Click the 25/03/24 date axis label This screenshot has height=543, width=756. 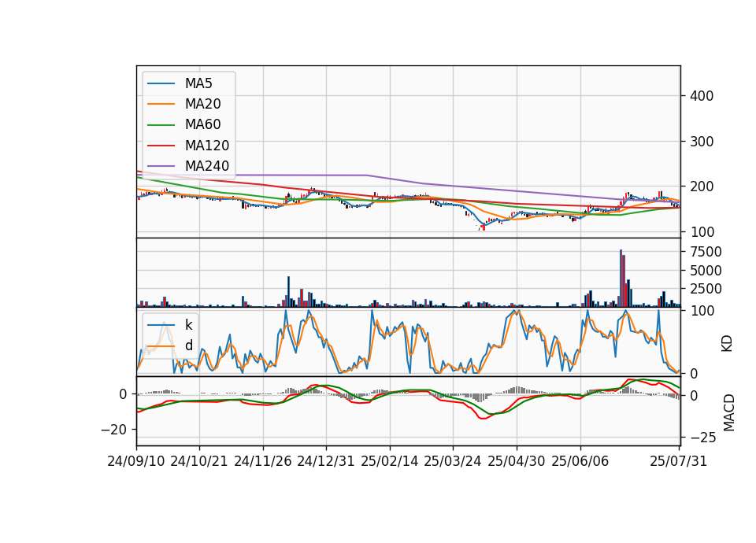pos(453,461)
